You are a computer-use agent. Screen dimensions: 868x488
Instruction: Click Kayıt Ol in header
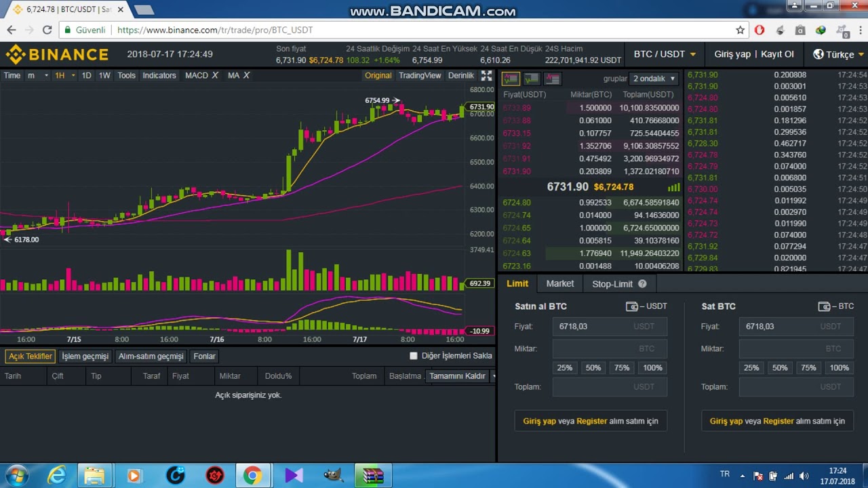tap(777, 54)
